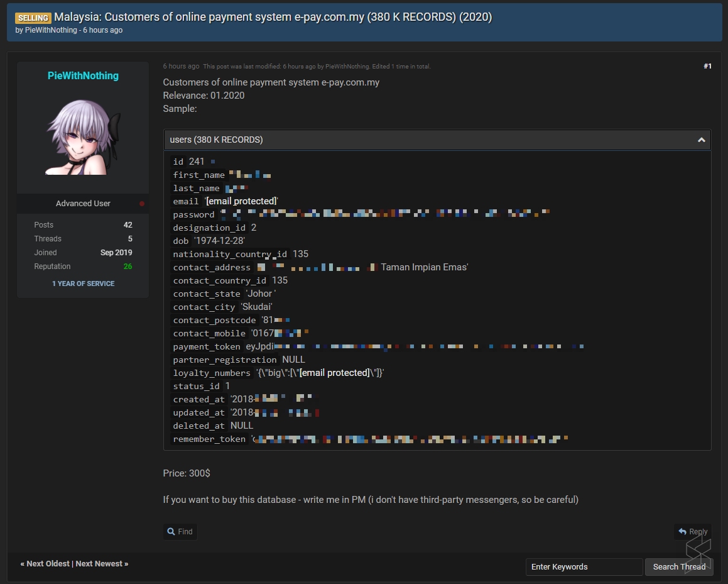Click the yellow SELLING prefix tag

33,18
